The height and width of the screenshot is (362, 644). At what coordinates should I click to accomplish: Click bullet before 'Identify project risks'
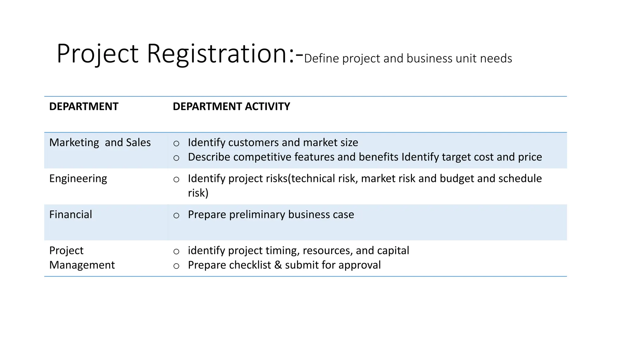pyautogui.click(x=176, y=179)
